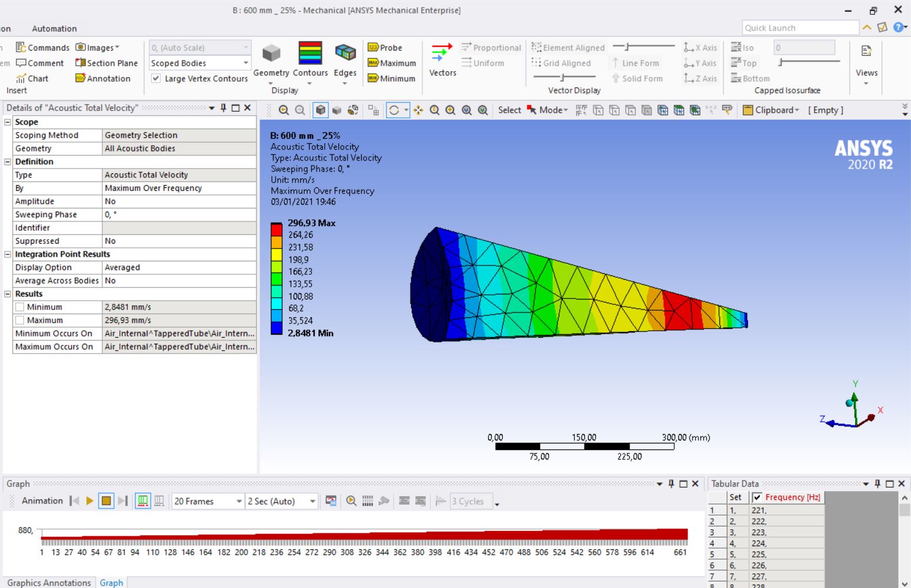Switch to the Graph tab

(x=111, y=583)
